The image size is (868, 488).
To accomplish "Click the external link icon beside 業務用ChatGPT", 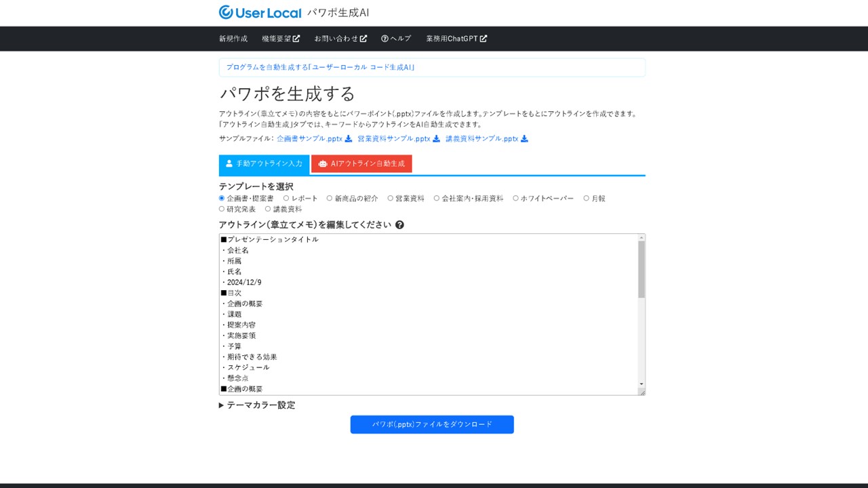I will pyautogui.click(x=482, y=39).
